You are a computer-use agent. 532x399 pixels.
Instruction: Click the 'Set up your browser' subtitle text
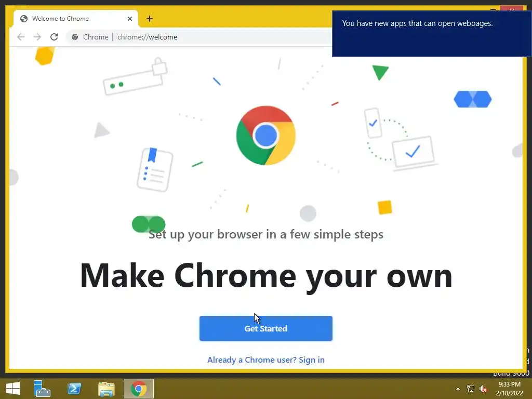pos(266,234)
